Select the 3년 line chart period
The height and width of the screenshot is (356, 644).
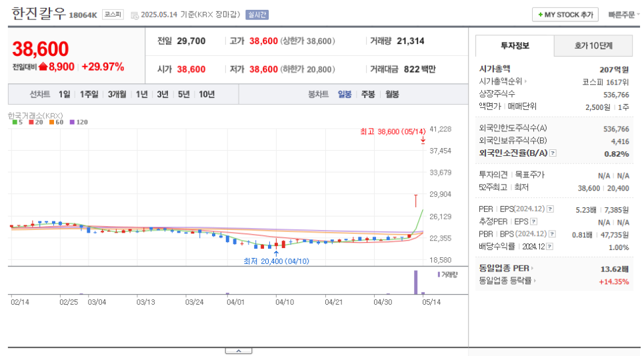[163, 95]
